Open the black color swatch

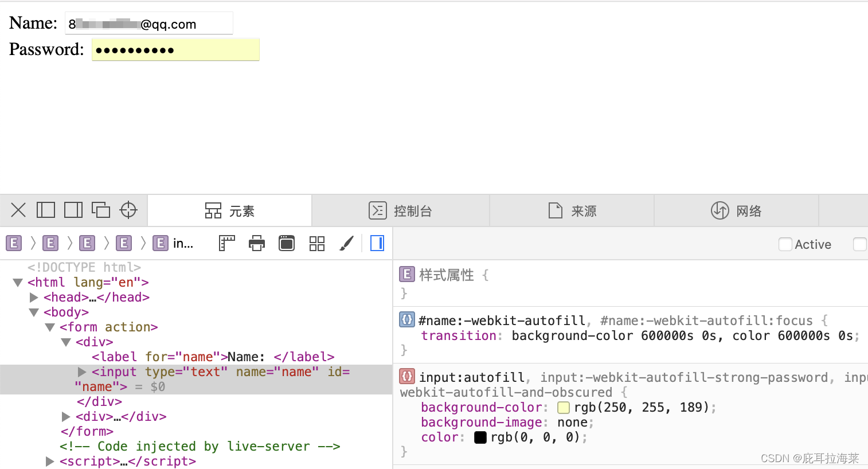point(480,437)
